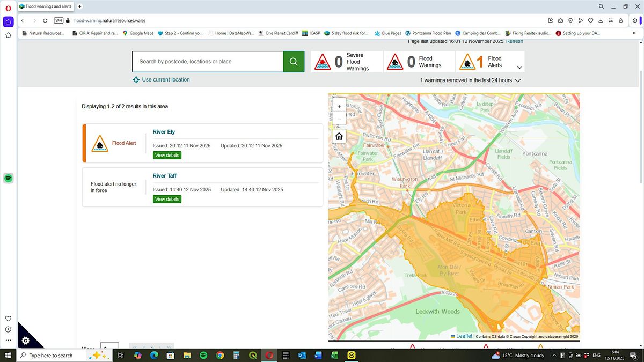Expand warnings removed in last 24 hours

(x=517, y=80)
